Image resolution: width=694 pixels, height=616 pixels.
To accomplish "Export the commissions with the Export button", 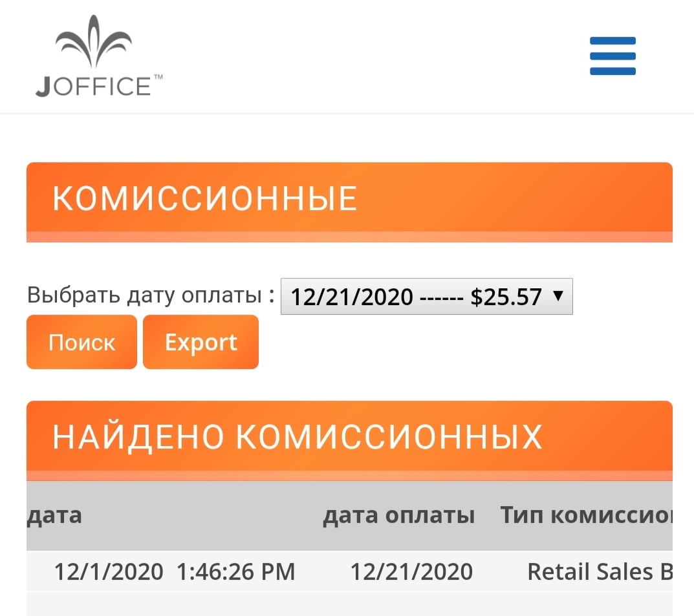I will coord(201,342).
